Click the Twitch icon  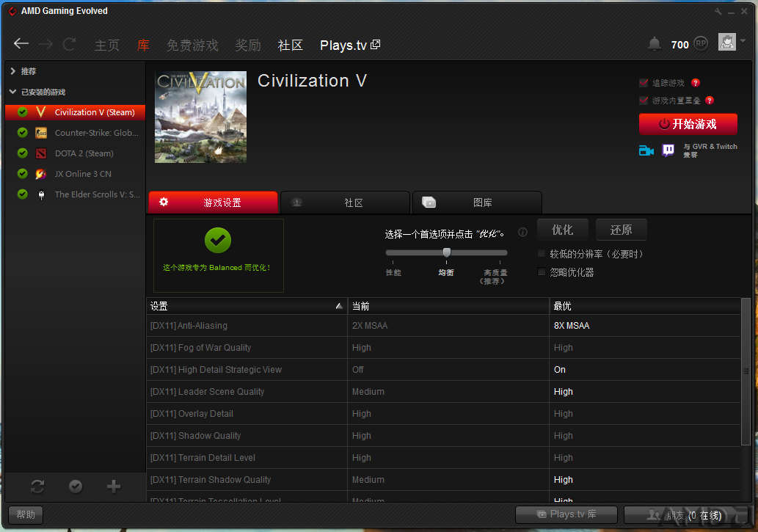(668, 150)
